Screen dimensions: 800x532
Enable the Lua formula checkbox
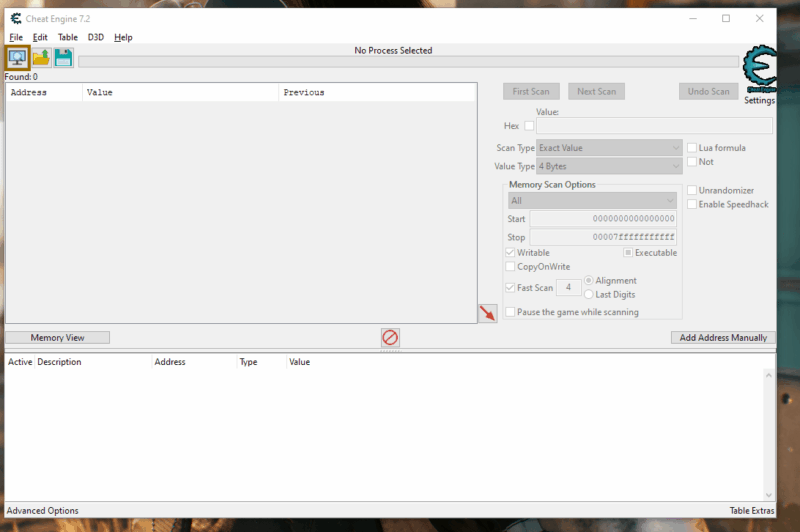(x=692, y=147)
